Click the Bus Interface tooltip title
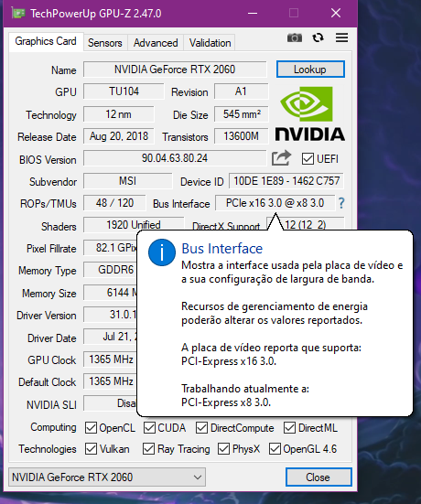This screenshot has height=504, width=421. [221, 249]
